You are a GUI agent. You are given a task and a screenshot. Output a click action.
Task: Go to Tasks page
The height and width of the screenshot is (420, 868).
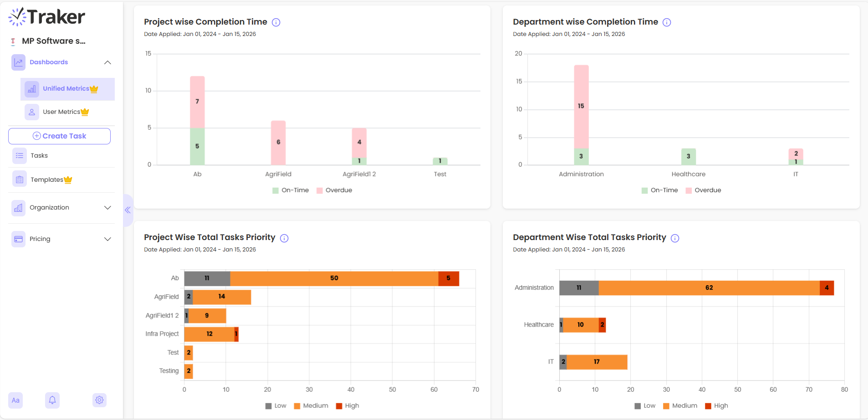tap(39, 156)
